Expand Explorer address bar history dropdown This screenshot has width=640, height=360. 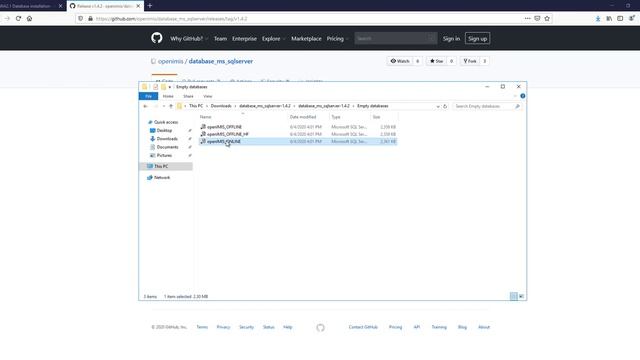(438, 106)
